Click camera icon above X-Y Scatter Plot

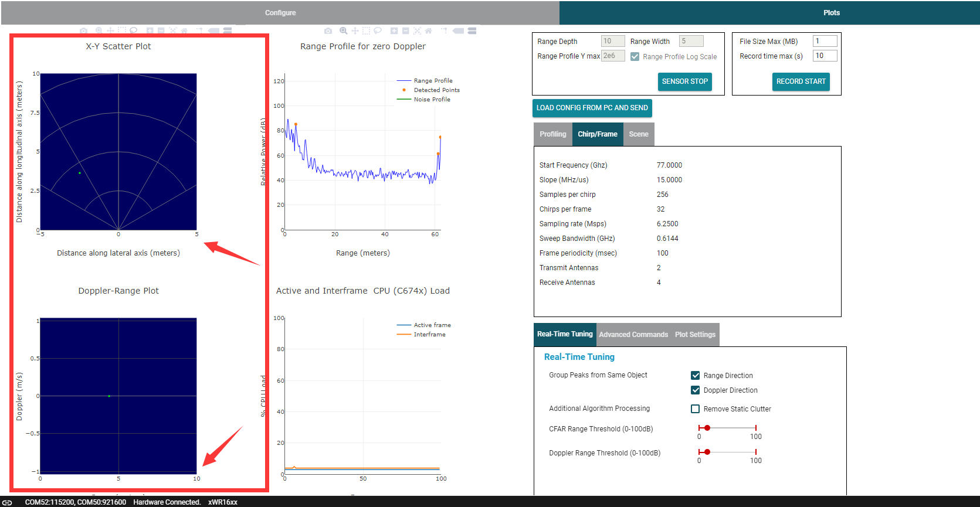(83, 30)
